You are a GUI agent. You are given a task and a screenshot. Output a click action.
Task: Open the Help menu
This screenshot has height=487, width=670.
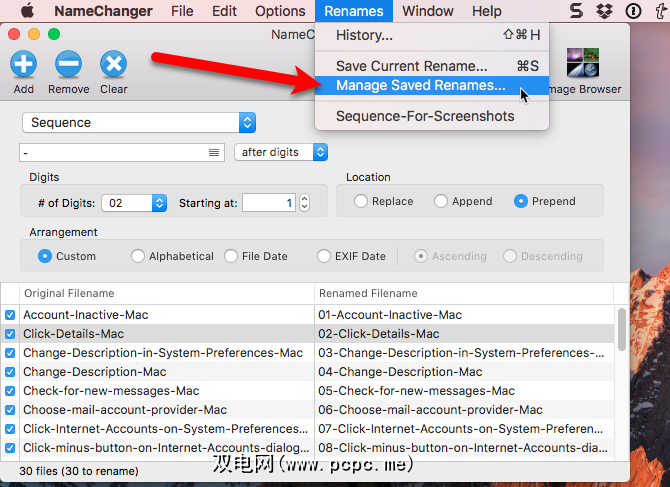coord(487,11)
